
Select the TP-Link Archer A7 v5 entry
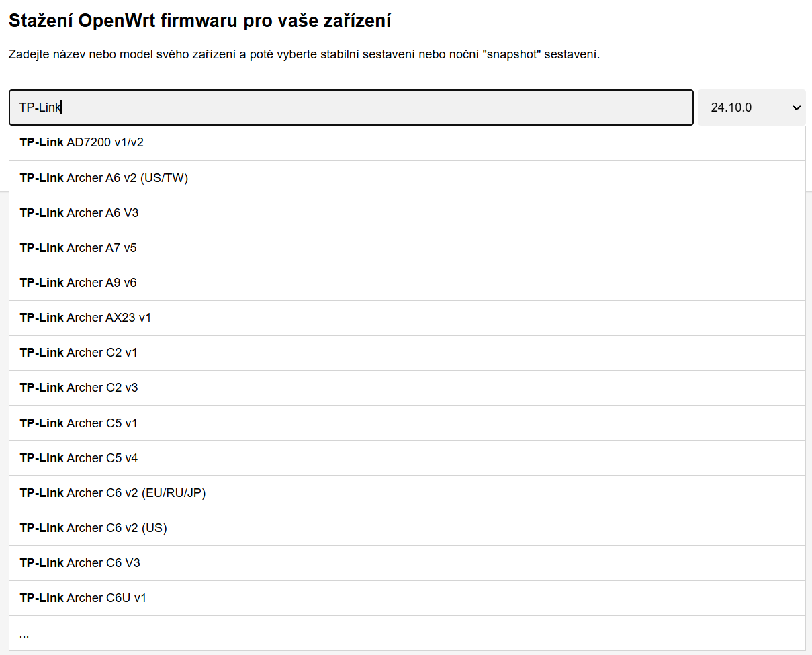tap(78, 248)
